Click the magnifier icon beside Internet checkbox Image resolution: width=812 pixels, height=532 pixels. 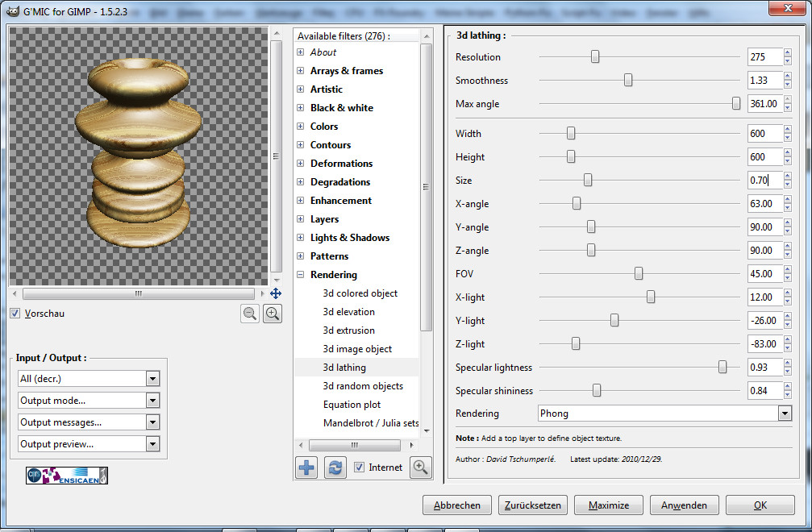(x=420, y=468)
